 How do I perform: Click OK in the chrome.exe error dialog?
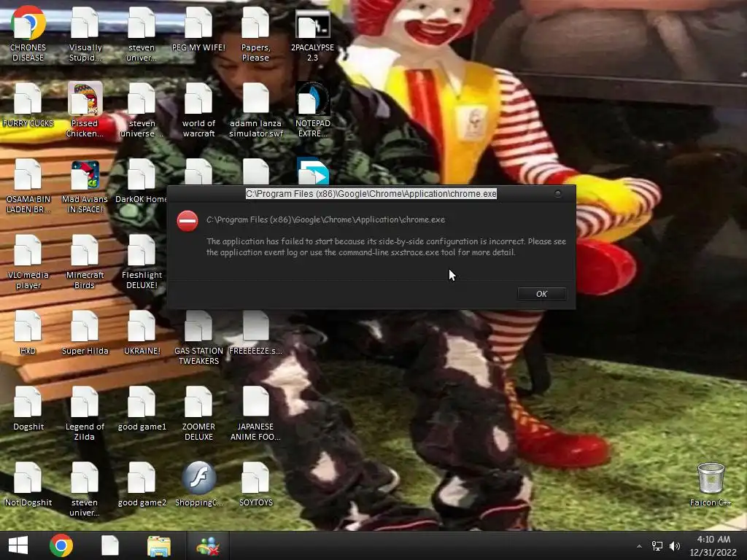(542, 294)
